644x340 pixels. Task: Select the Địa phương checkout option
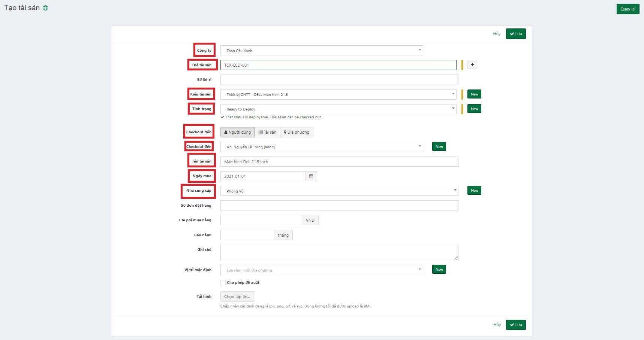[297, 132]
